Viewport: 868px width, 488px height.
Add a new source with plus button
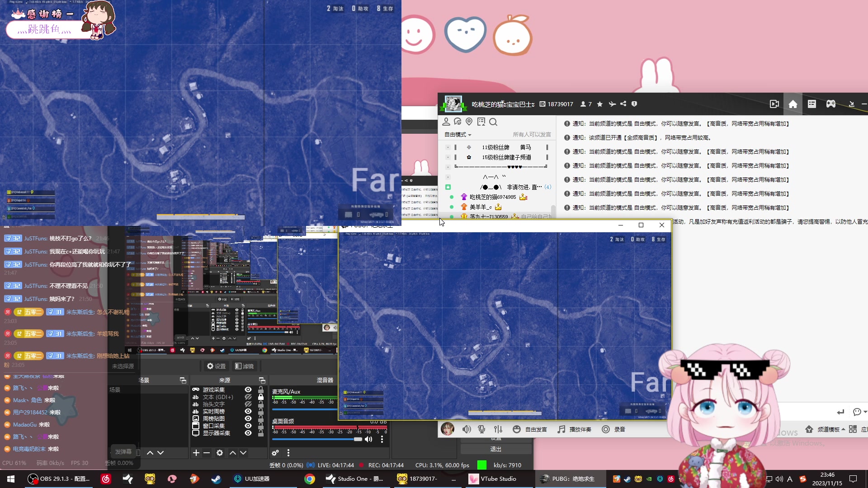[196, 453]
